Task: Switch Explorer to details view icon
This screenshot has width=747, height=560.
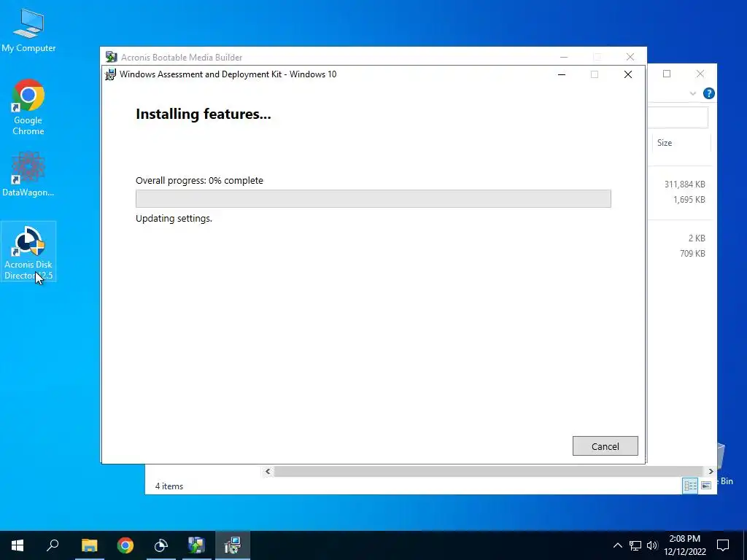Action: [690, 485]
